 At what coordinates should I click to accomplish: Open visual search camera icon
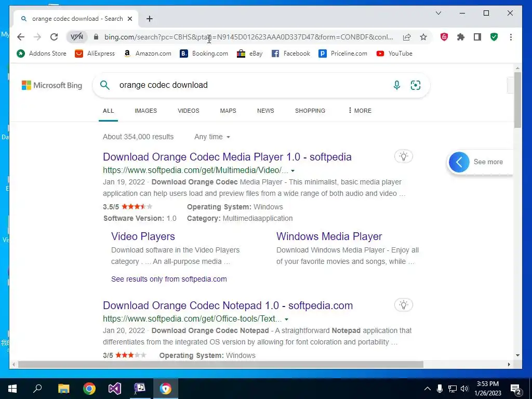tap(415, 85)
